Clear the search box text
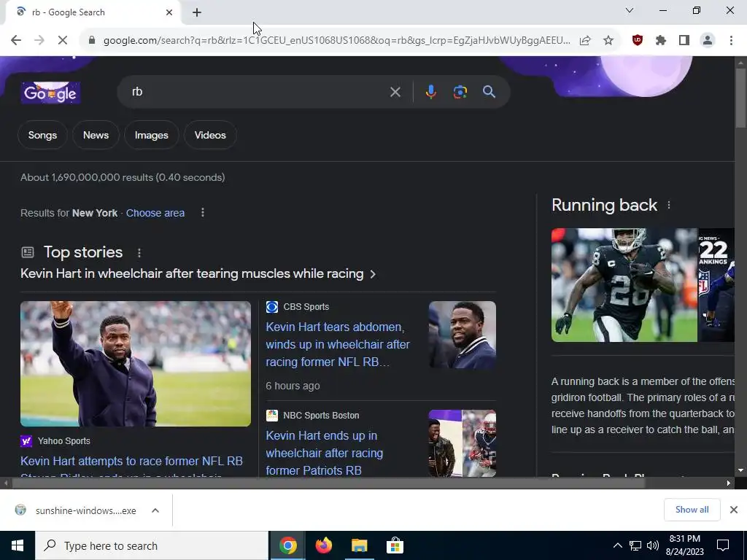This screenshot has height=560, width=747. coord(395,92)
